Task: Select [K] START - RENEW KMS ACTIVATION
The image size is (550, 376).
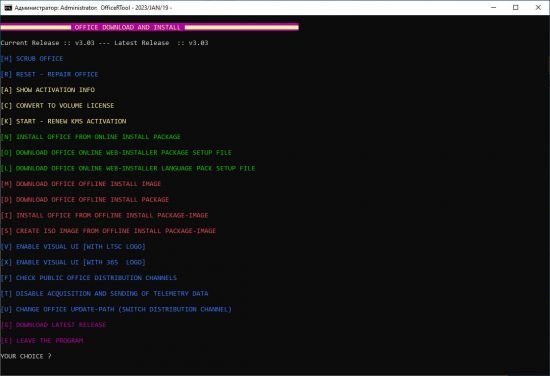Action: tap(63, 121)
